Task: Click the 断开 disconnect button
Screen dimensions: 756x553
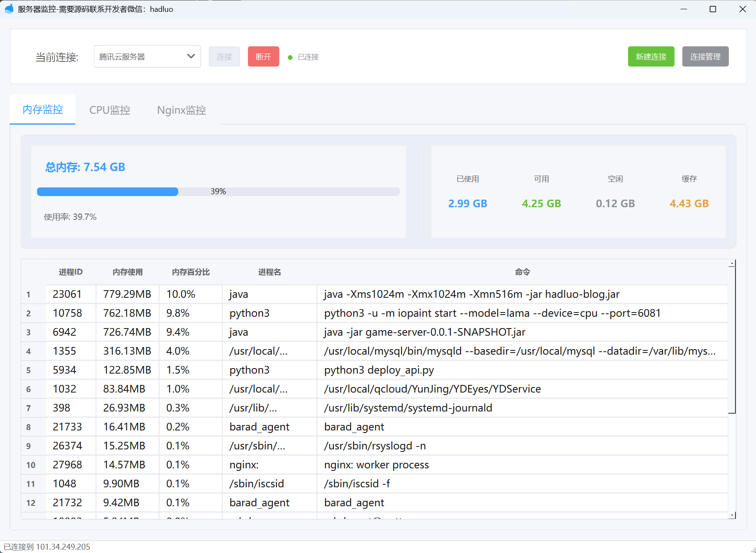Action: (264, 56)
